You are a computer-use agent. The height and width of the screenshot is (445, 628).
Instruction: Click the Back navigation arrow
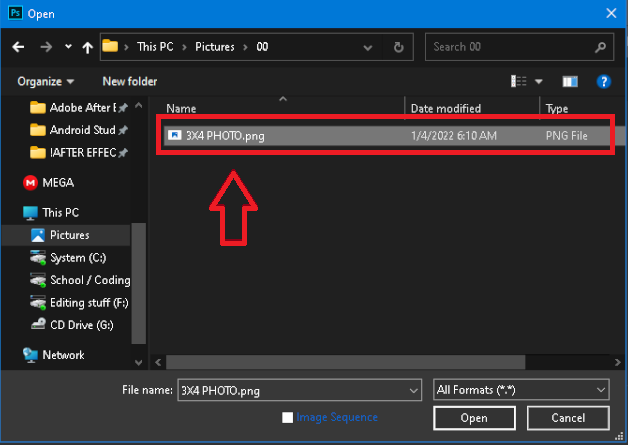(x=18, y=47)
